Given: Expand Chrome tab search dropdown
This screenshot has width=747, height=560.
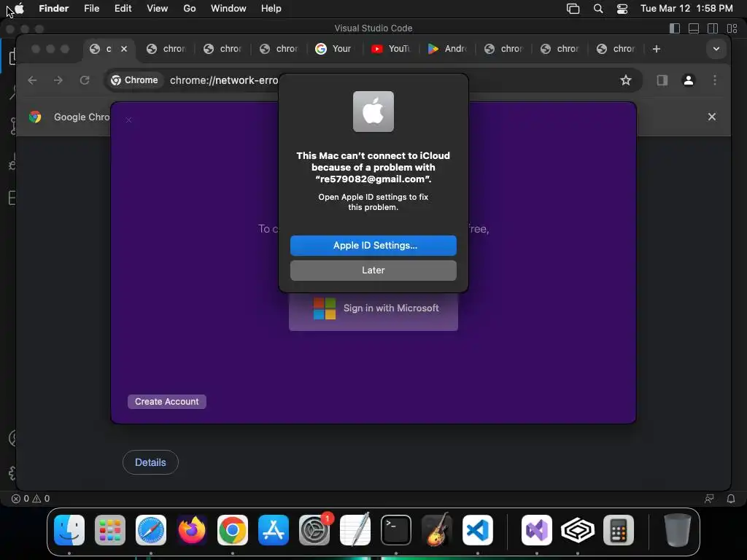Looking at the screenshot, I should coord(716,49).
